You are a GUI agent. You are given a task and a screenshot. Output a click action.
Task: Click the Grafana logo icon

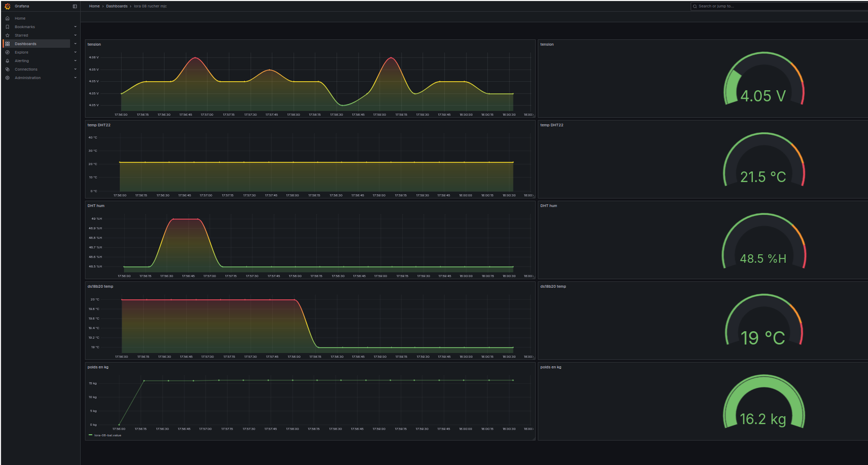[x=7, y=6]
